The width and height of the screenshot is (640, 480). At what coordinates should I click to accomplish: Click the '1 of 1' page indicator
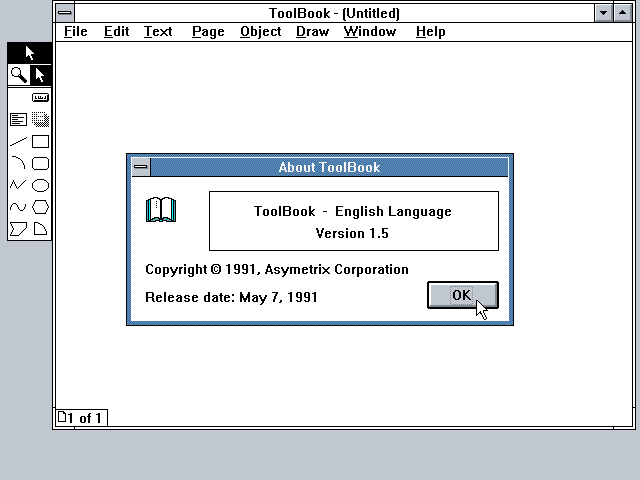[x=81, y=418]
